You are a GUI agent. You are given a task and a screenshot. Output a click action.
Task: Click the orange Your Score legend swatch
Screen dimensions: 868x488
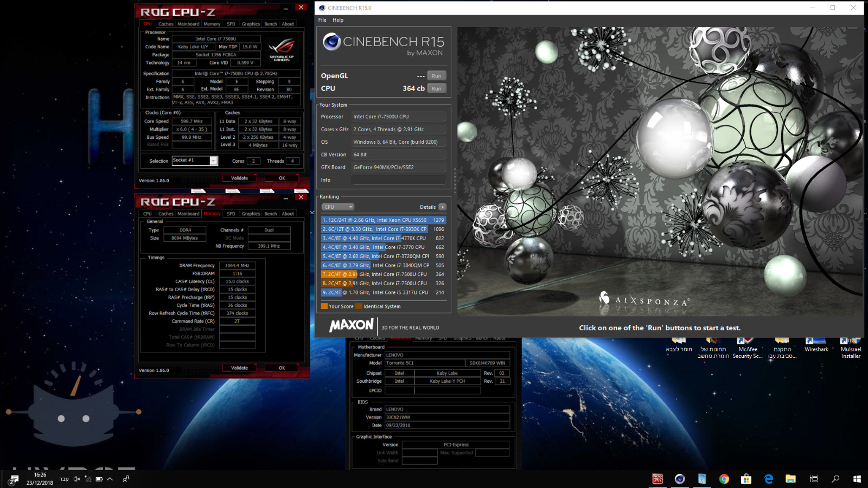click(x=324, y=306)
